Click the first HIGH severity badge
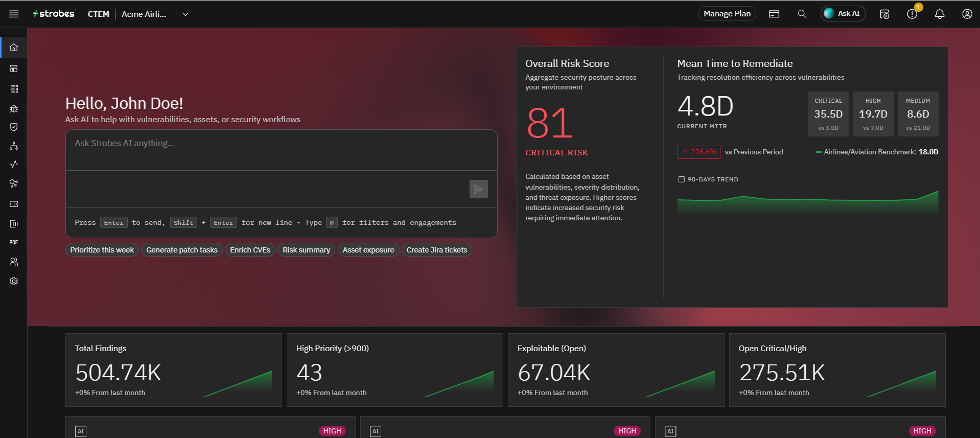The height and width of the screenshot is (438, 980). coord(332,431)
